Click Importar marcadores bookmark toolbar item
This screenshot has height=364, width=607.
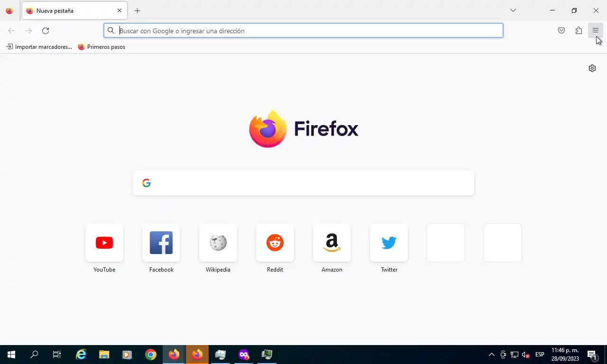[39, 47]
